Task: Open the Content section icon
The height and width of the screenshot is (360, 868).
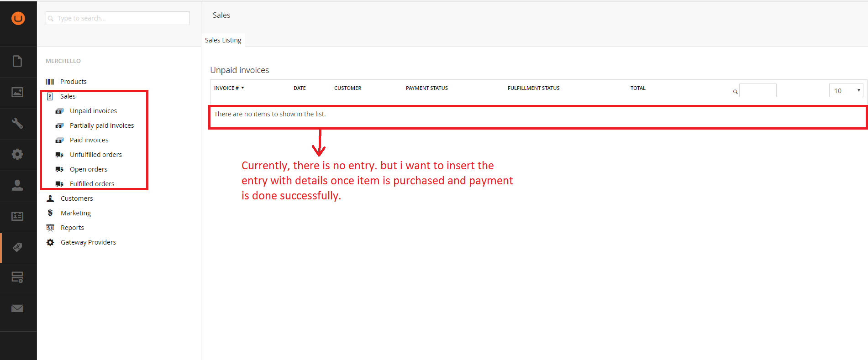Action: [17, 61]
